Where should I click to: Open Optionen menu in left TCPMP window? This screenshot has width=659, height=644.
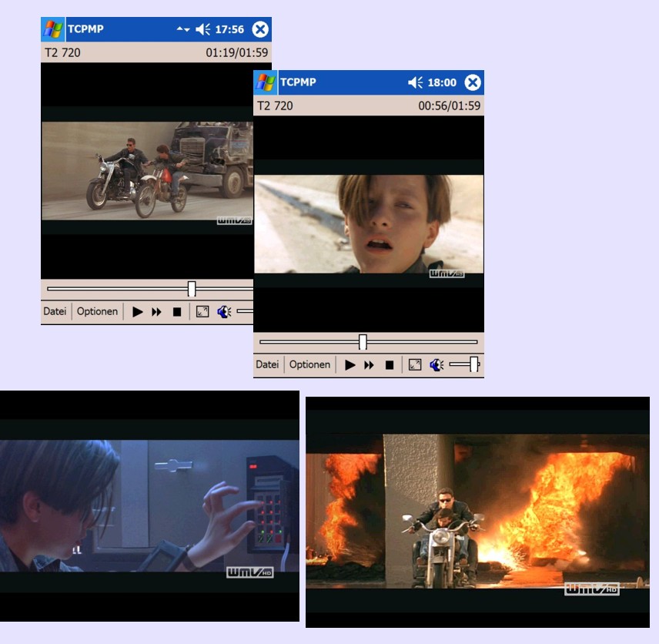point(97,312)
